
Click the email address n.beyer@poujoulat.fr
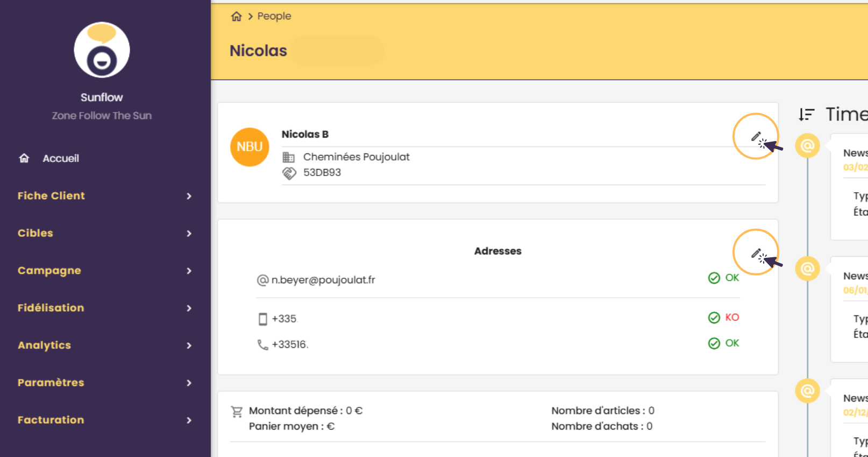click(323, 280)
